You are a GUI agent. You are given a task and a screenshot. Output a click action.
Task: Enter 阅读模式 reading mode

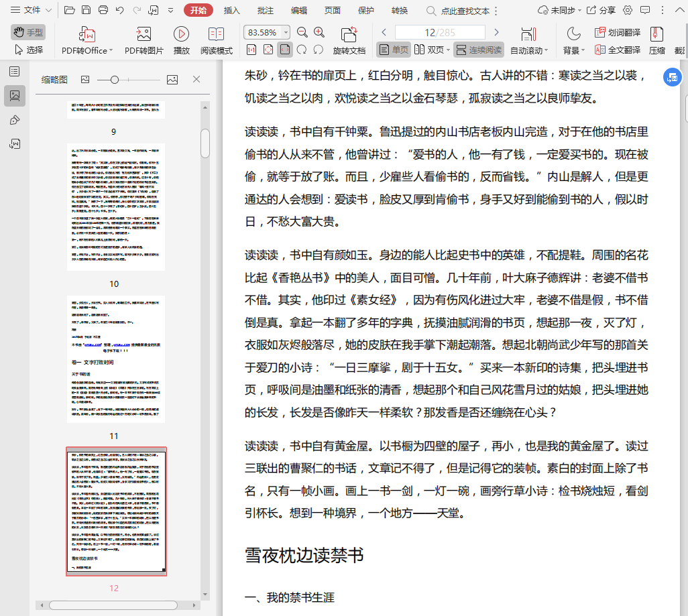(x=217, y=40)
